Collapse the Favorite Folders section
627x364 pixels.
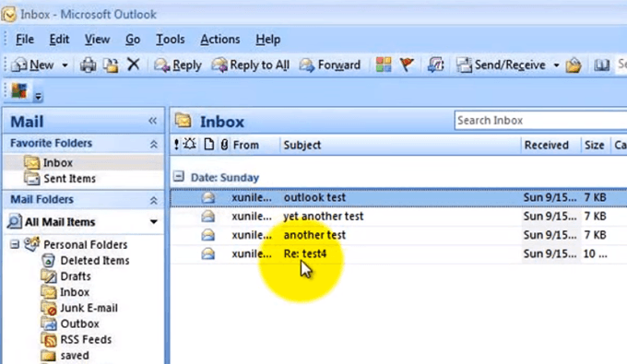pos(154,144)
